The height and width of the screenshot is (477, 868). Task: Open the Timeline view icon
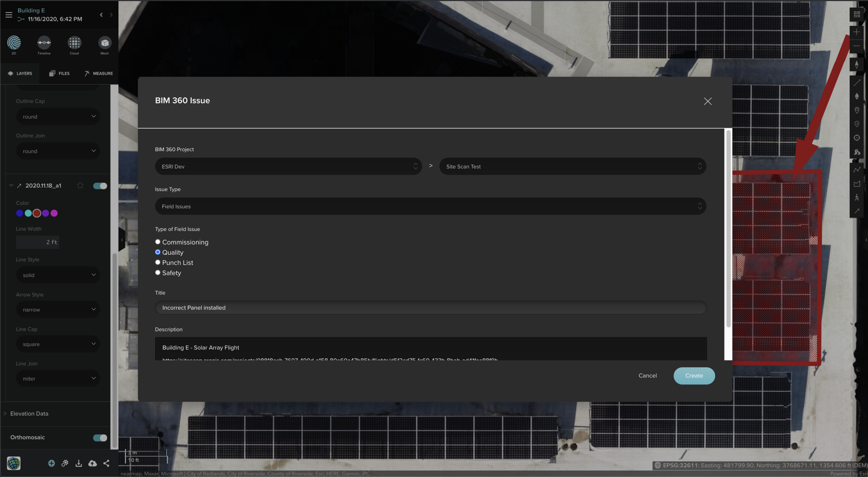tap(44, 43)
